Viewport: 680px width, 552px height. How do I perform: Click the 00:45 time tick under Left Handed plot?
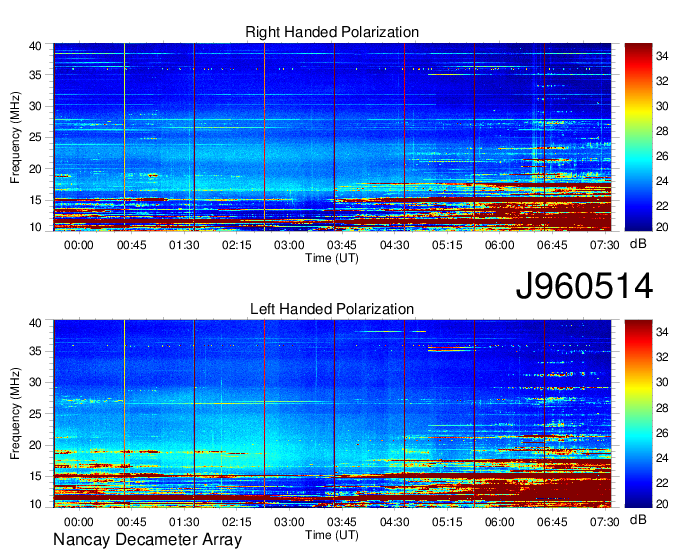point(131,522)
